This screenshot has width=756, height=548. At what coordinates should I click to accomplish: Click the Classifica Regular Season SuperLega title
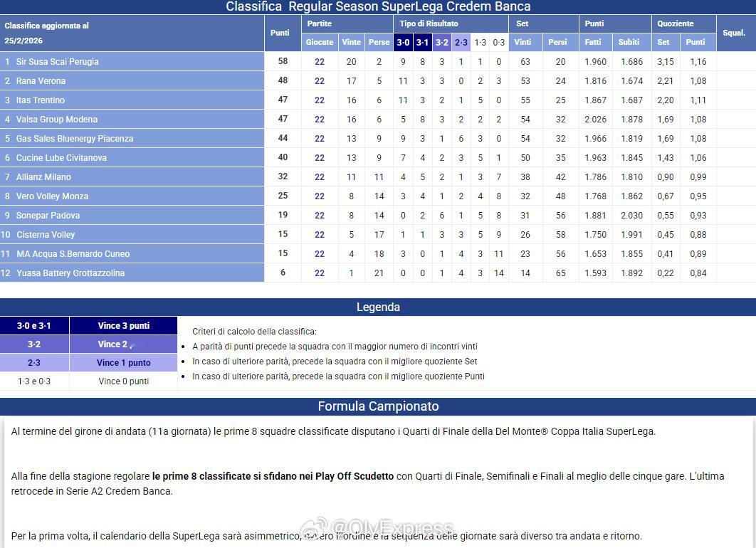coord(378,6)
